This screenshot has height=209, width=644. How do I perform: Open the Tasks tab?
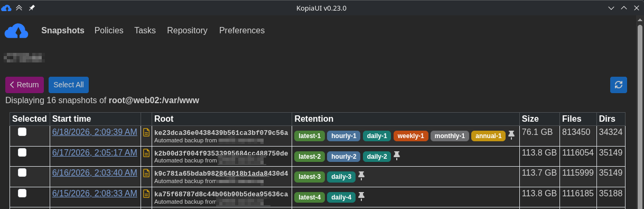point(145,31)
